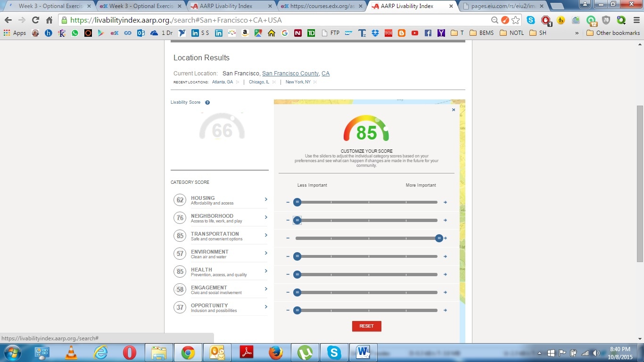644x362 pixels.
Task: Open the San Francisco County link
Action: click(290, 74)
